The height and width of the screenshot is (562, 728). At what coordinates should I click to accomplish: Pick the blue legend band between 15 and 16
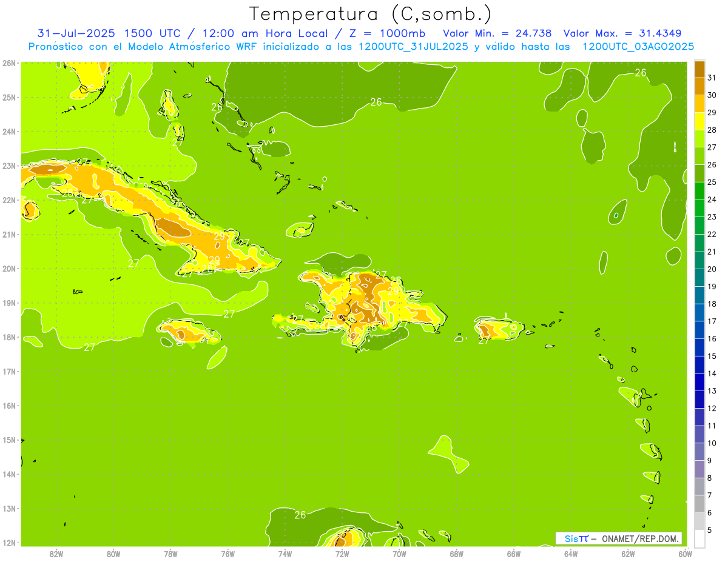point(699,347)
